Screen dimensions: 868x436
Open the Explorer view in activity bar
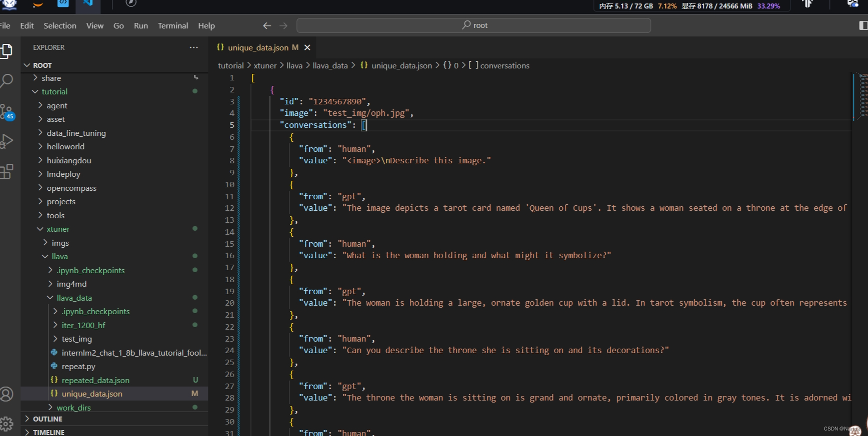coord(6,51)
